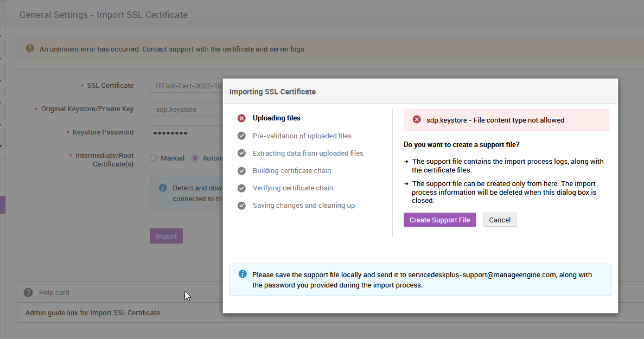This screenshot has width=644, height=339.
Task: Click the check icon beside Building certificate chain
Action: click(x=241, y=170)
